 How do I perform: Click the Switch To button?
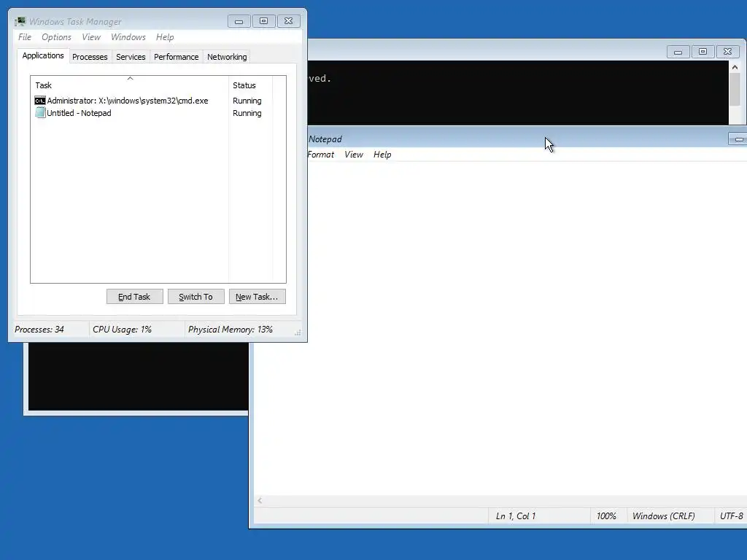[196, 297]
